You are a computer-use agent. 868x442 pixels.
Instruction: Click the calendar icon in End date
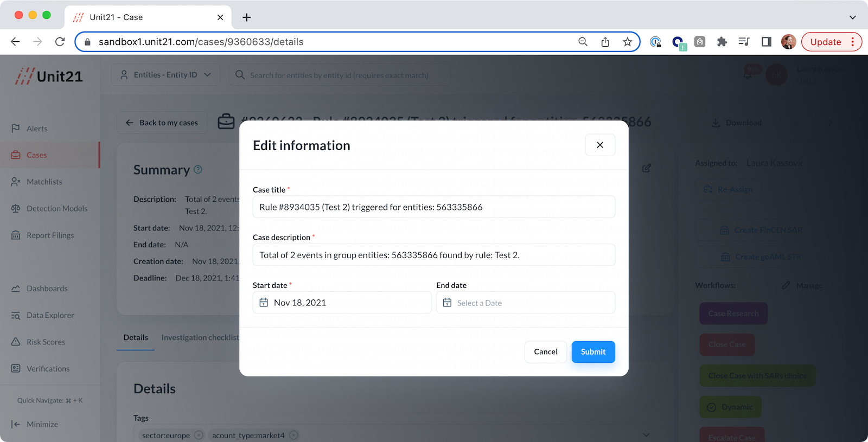[447, 303]
